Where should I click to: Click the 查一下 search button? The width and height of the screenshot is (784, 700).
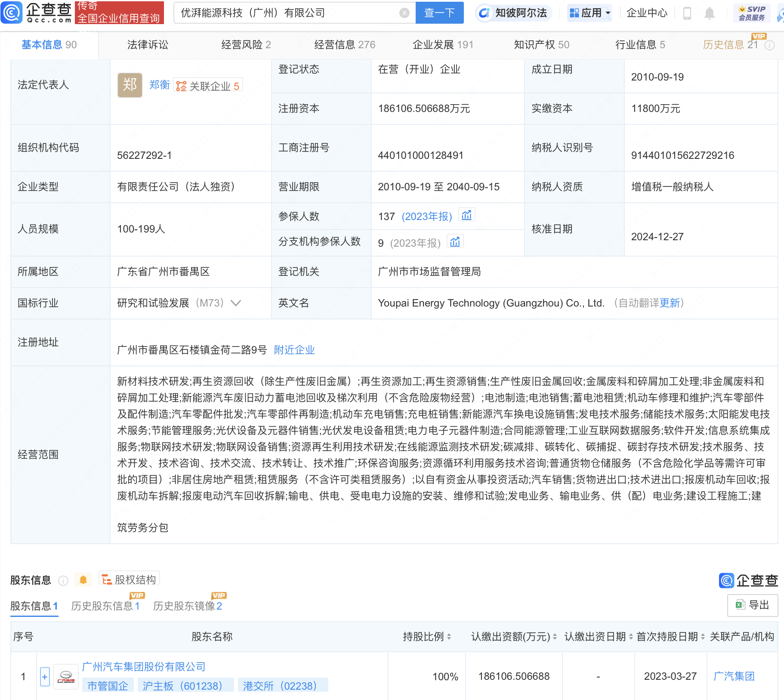439,13
